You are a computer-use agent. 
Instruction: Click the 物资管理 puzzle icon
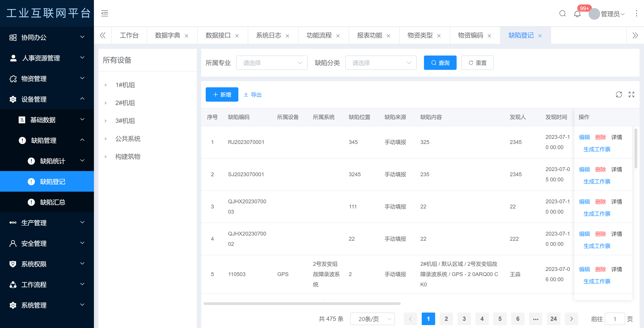pyautogui.click(x=13, y=79)
